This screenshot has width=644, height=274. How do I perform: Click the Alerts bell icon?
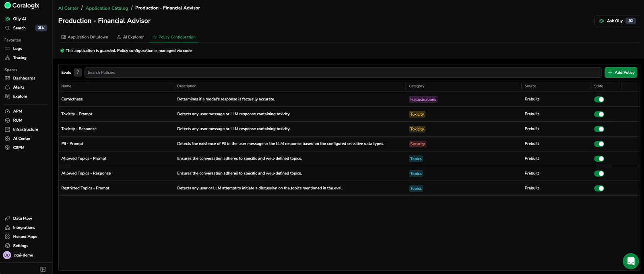pyautogui.click(x=7, y=87)
